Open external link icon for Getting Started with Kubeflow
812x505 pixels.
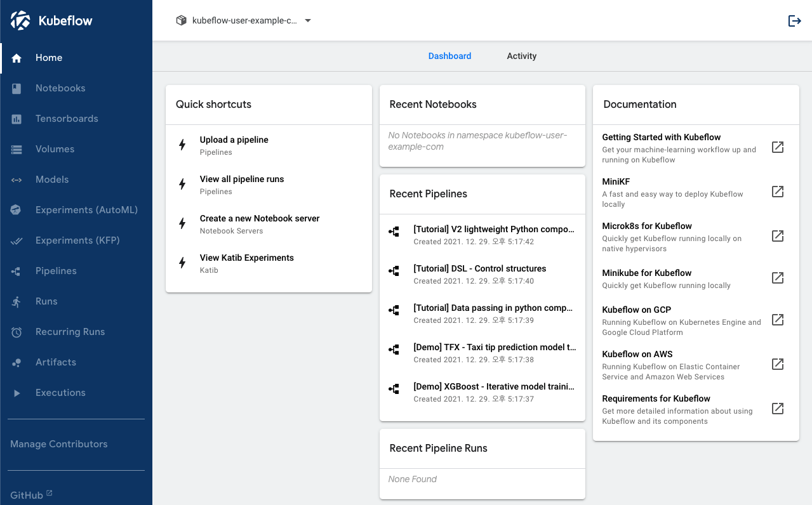tap(777, 147)
